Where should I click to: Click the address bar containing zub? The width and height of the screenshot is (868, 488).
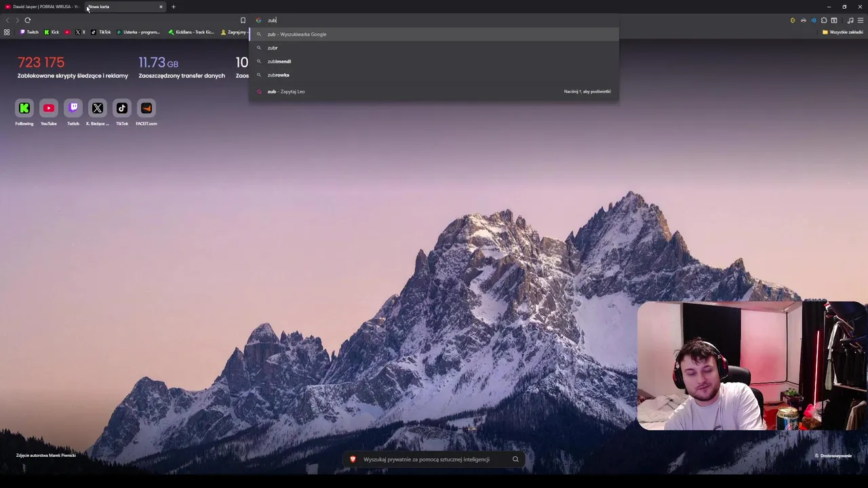pos(434,20)
